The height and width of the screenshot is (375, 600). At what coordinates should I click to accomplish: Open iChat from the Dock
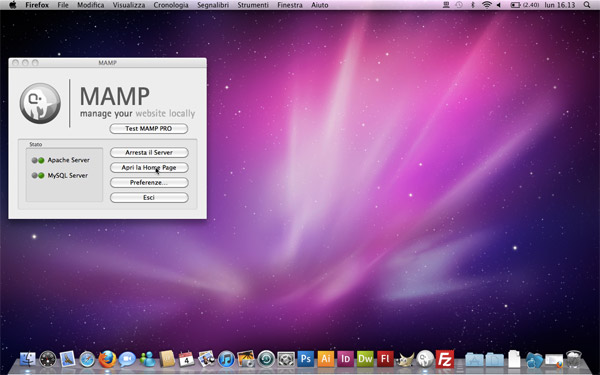pos(127,359)
